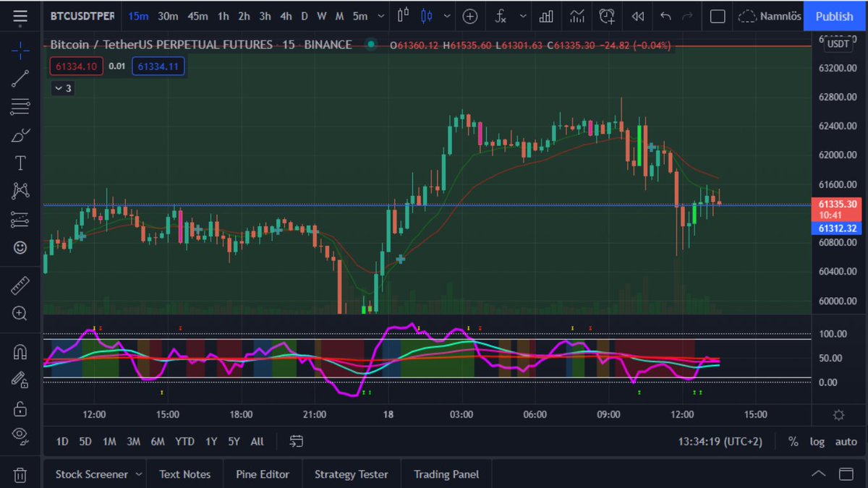Switch to the 15m timeframe

pyautogui.click(x=139, y=16)
